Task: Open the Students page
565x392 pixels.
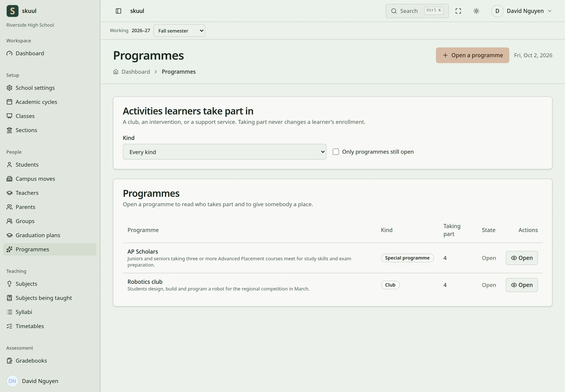Action: click(x=50, y=165)
